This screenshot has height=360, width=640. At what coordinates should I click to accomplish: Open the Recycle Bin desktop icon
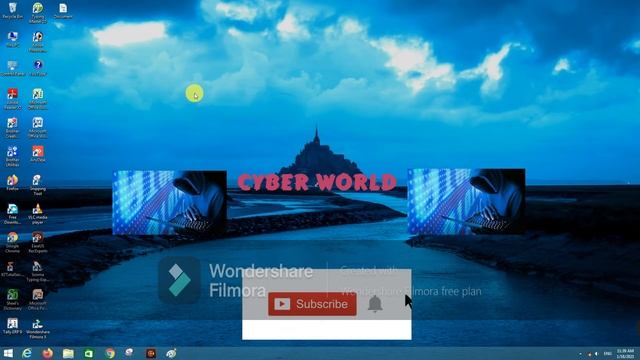tap(13, 11)
